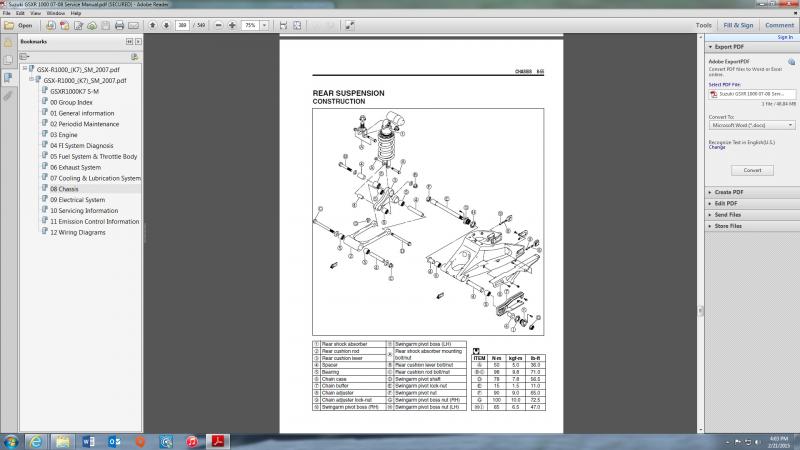Click the Open folder button in toolbar
Screen dimensions: 800x450
18,25
